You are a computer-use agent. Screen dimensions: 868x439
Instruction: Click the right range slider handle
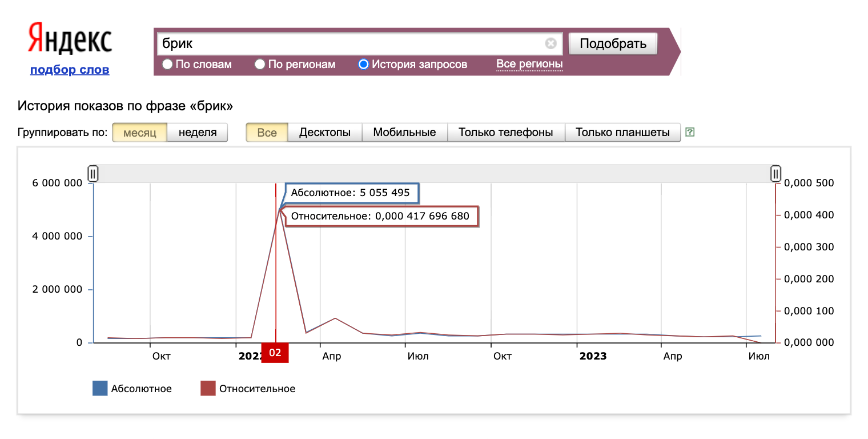(x=775, y=173)
